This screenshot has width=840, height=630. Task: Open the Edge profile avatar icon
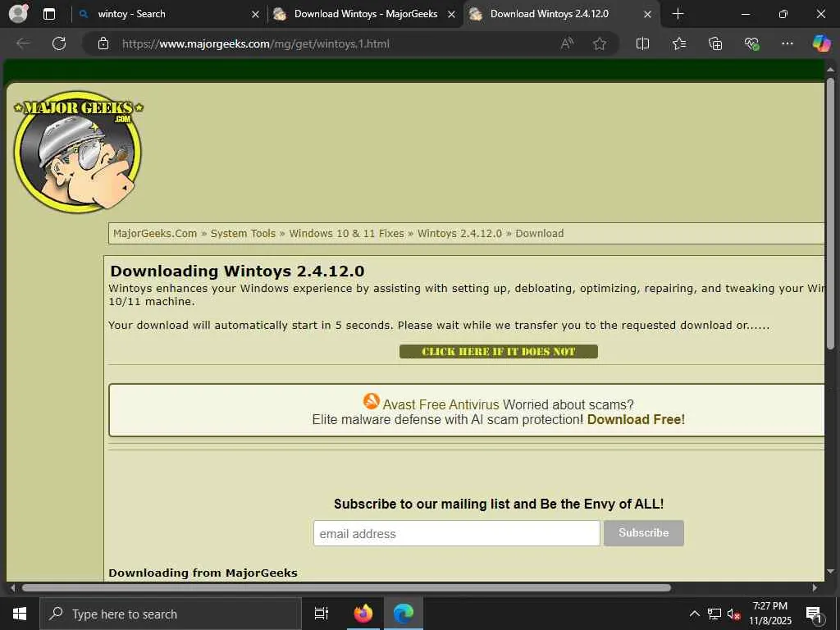pyautogui.click(x=18, y=14)
